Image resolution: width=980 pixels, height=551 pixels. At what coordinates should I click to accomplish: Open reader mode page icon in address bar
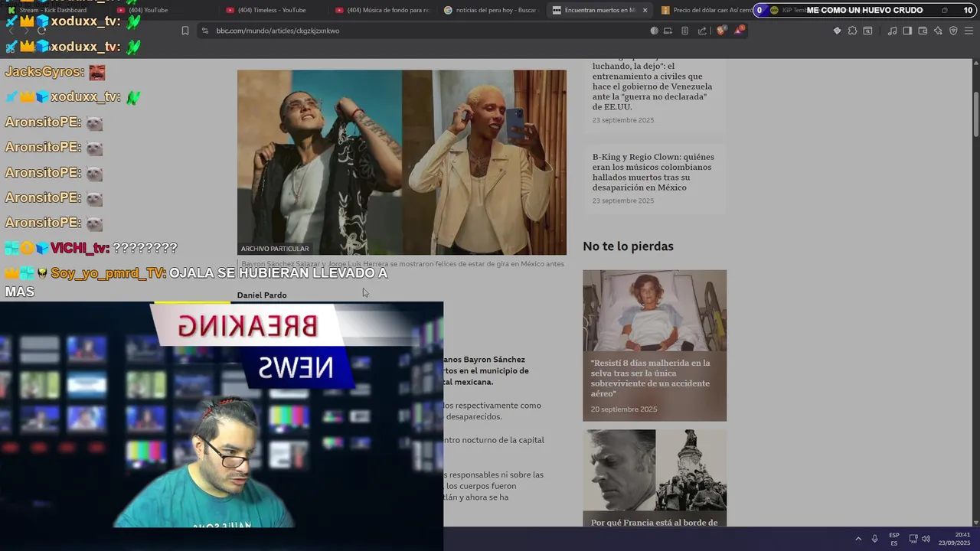(684, 31)
